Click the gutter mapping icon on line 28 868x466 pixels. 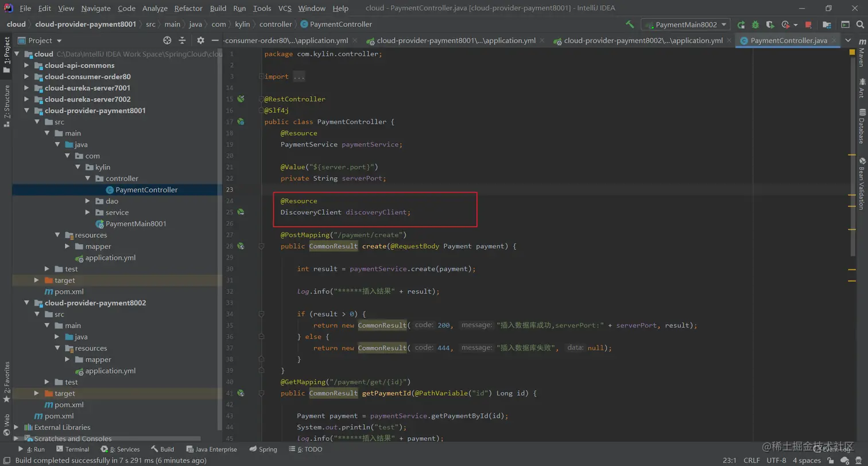click(241, 246)
